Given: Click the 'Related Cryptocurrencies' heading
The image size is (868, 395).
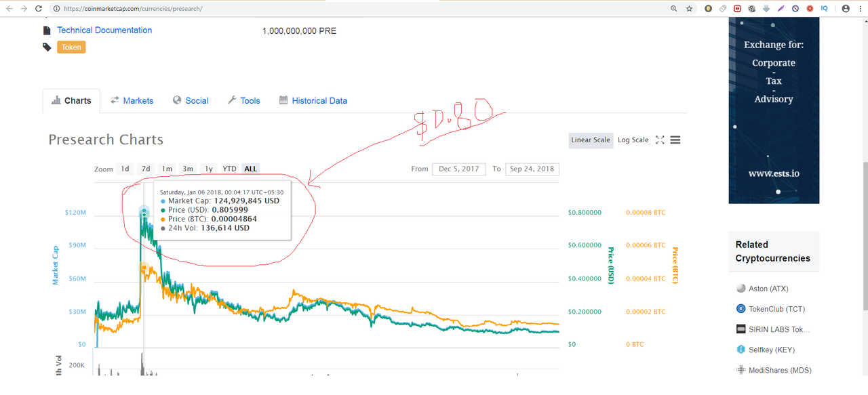Looking at the screenshot, I should (x=773, y=251).
